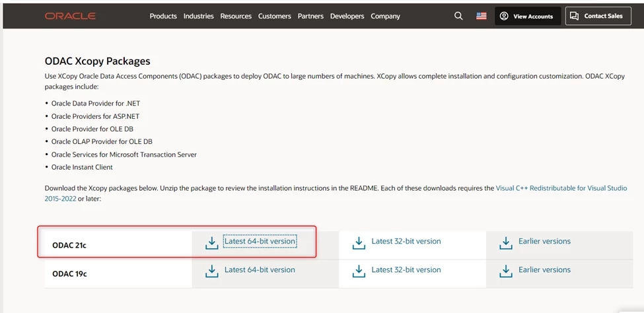Click Oracle OLAP Provider for OLE DB item
The width and height of the screenshot is (644, 313).
click(x=102, y=142)
